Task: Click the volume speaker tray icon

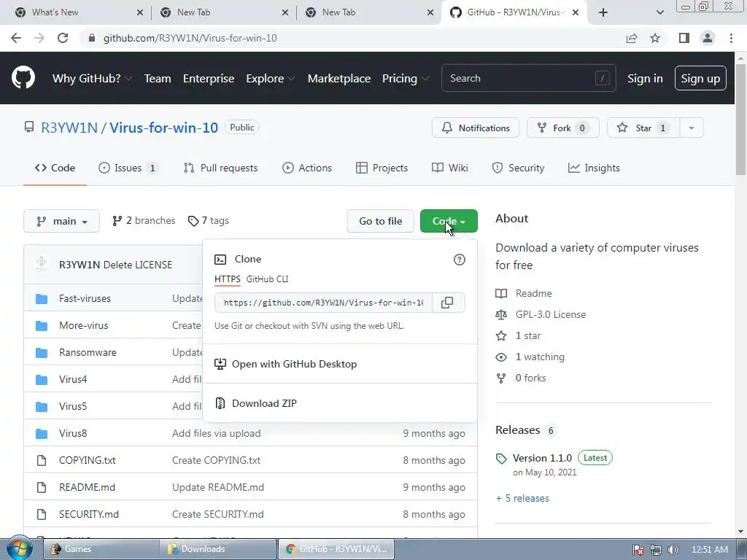Action: [673, 550]
